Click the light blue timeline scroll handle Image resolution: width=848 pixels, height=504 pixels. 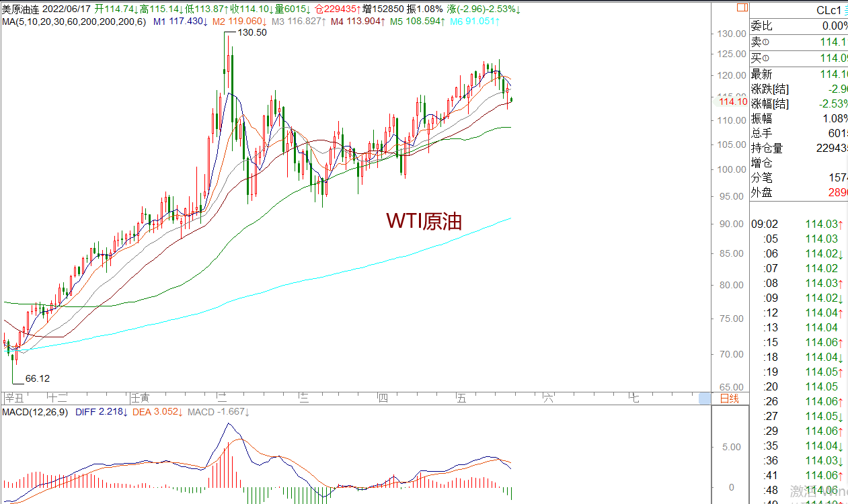click(x=704, y=398)
